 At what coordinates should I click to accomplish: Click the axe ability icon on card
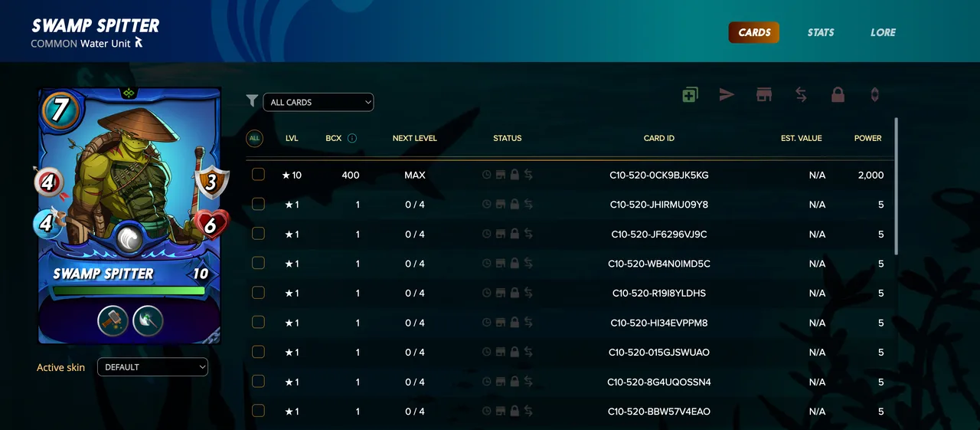tap(148, 320)
